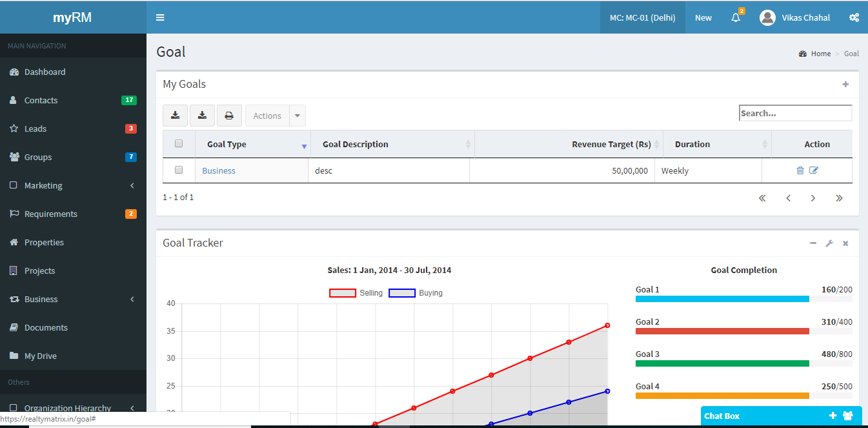
Task: Click the Goal 3 progress bar
Action: click(x=744, y=363)
